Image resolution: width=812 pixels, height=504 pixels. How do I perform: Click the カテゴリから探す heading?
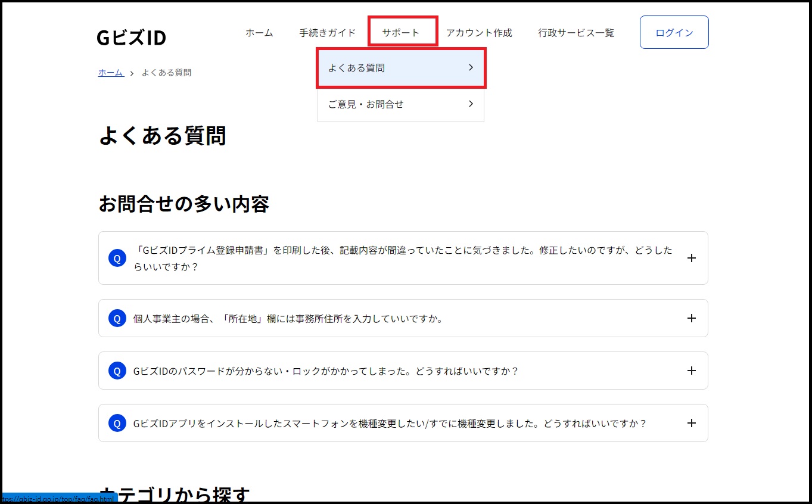174,494
